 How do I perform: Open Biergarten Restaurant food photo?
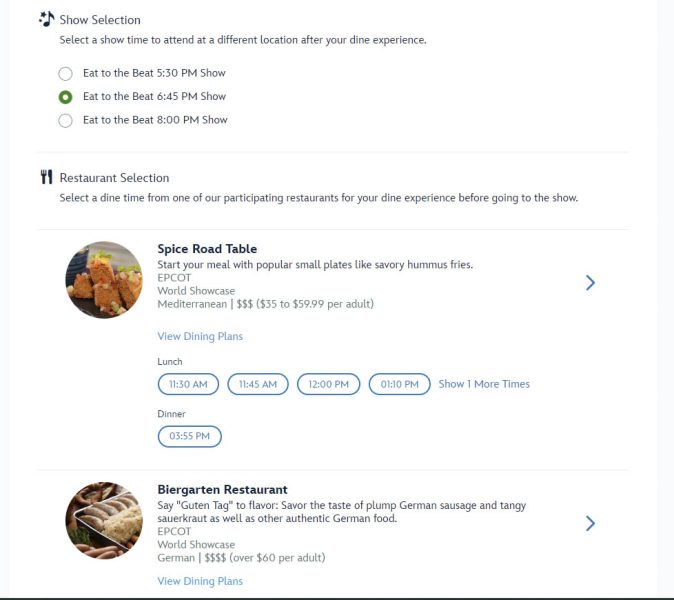pyautogui.click(x=104, y=520)
